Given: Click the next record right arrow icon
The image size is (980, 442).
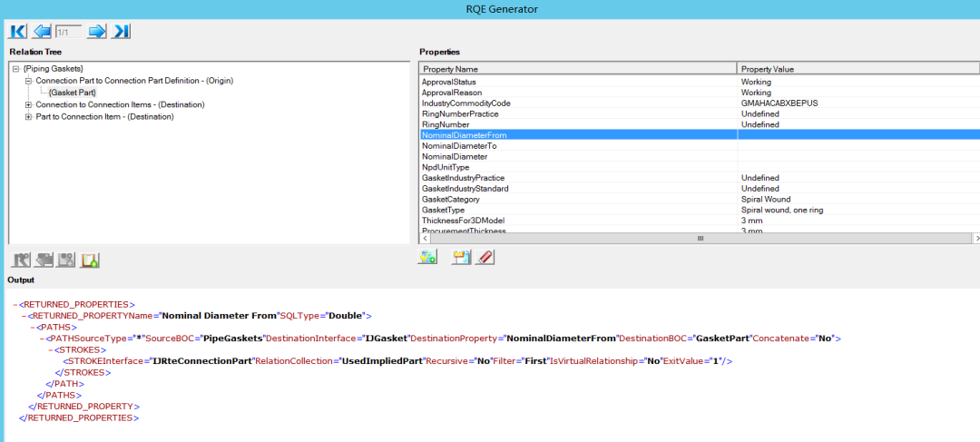Looking at the screenshot, I should click(97, 31).
